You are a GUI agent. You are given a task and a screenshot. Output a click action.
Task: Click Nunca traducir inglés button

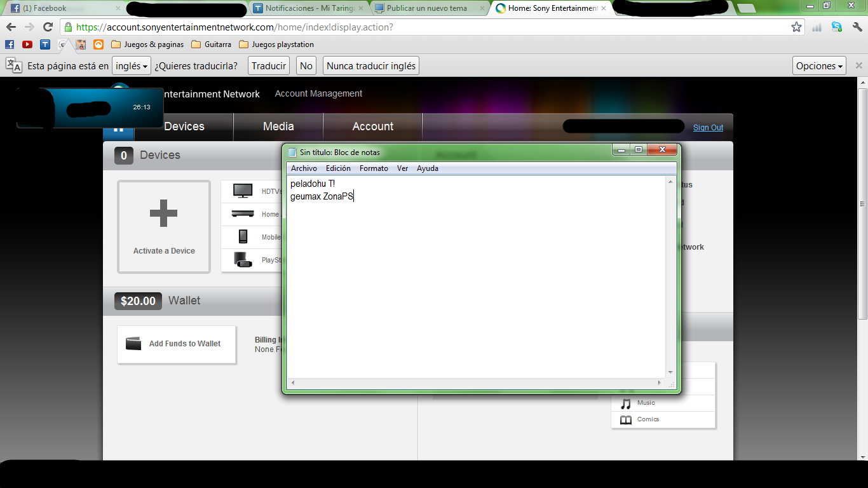tap(371, 65)
